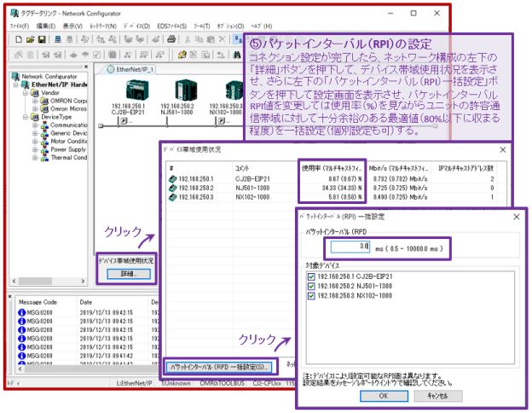The image size is (532, 413).
Task: Expand the Omron Microscan tree node
Action: pyautogui.click(x=35, y=109)
